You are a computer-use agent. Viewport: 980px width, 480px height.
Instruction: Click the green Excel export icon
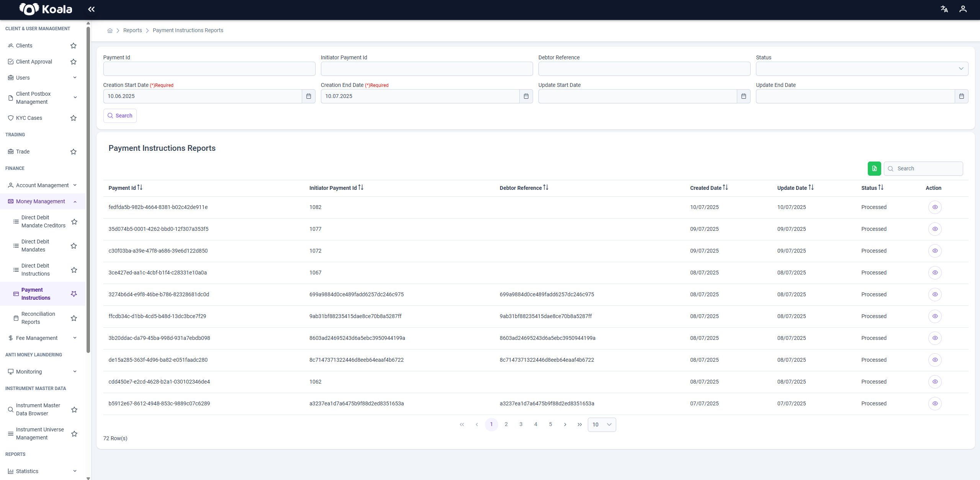pyautogui.click(x=874, y=168)
